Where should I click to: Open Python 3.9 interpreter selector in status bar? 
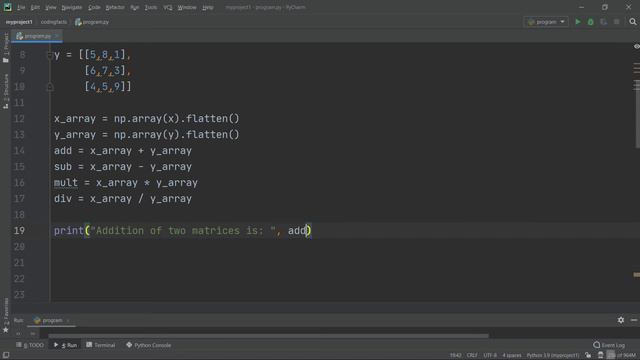(x=553, y=356)
